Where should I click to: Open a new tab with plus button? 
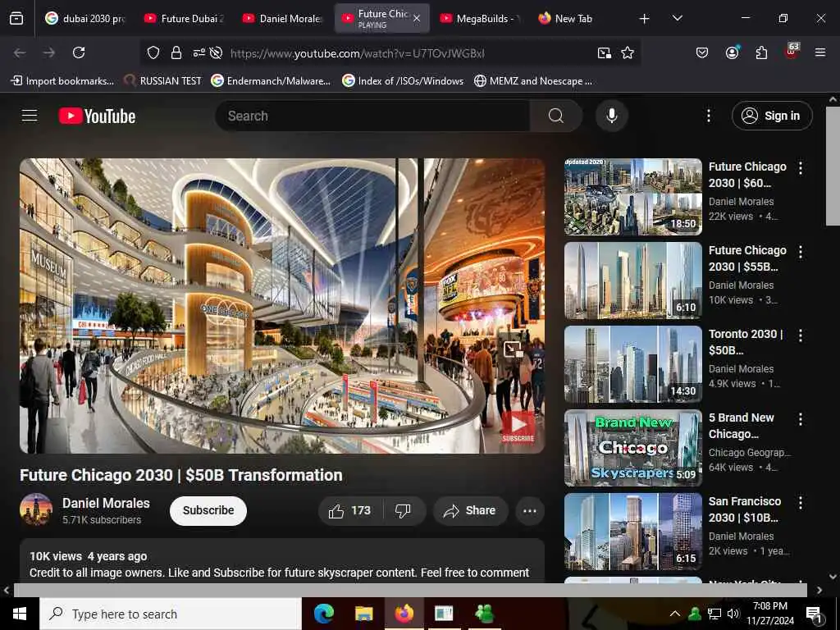[x=645, y=19]
